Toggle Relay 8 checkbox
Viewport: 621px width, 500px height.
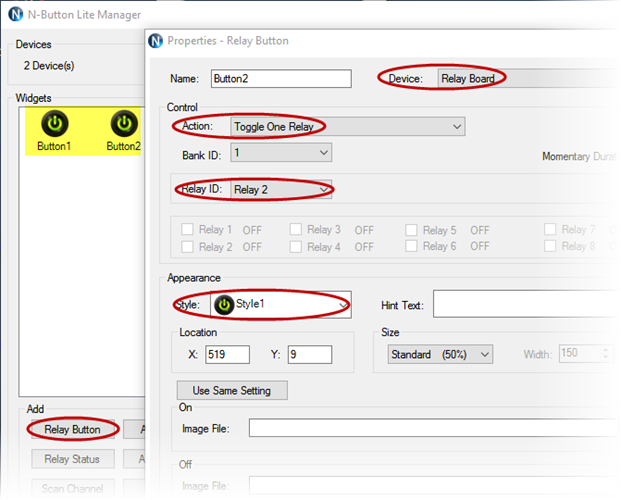click(550, 246)
